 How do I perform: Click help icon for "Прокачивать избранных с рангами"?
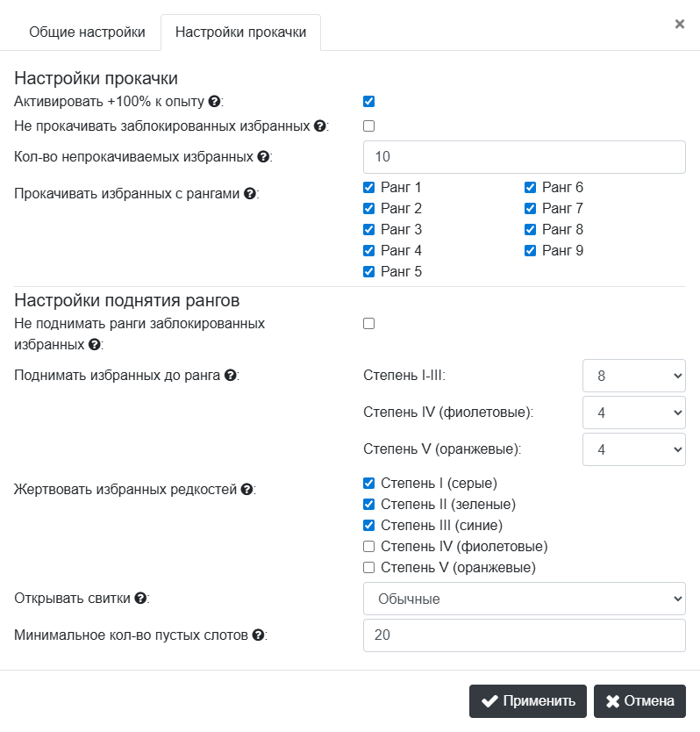pyautogui.click(x=249, y=194)
